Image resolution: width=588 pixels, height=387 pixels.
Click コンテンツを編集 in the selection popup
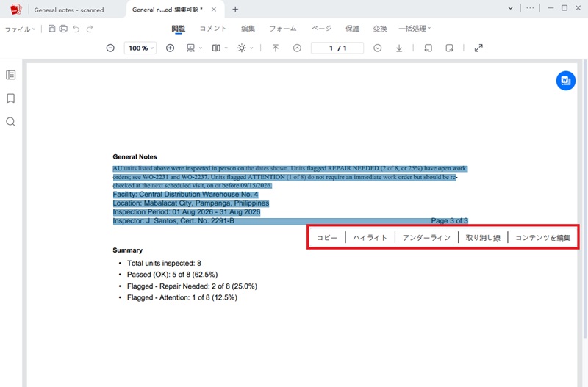pyautogui.click(x=543, y=237)
